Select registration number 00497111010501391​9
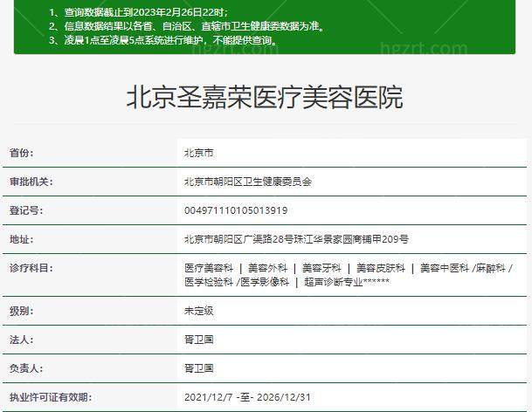Viewport: 532px width, 412px height. (x=236, y=210)
